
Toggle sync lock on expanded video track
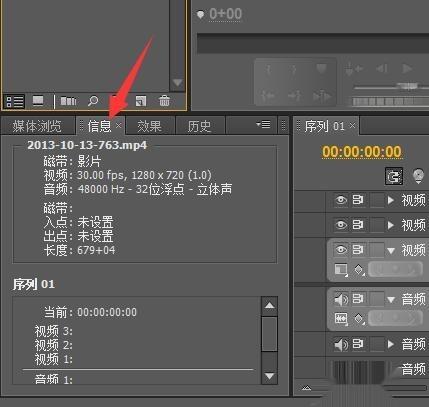[358, 250]
